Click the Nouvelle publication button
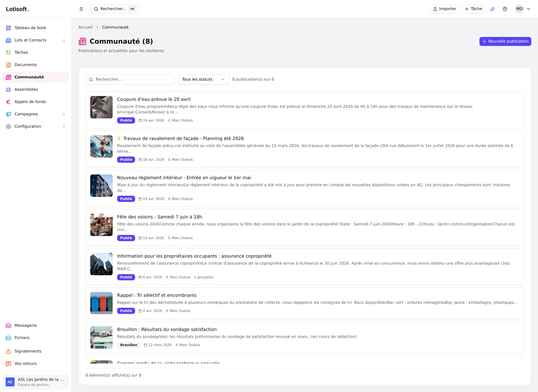 pyautogui.click(x=505, y=41)
